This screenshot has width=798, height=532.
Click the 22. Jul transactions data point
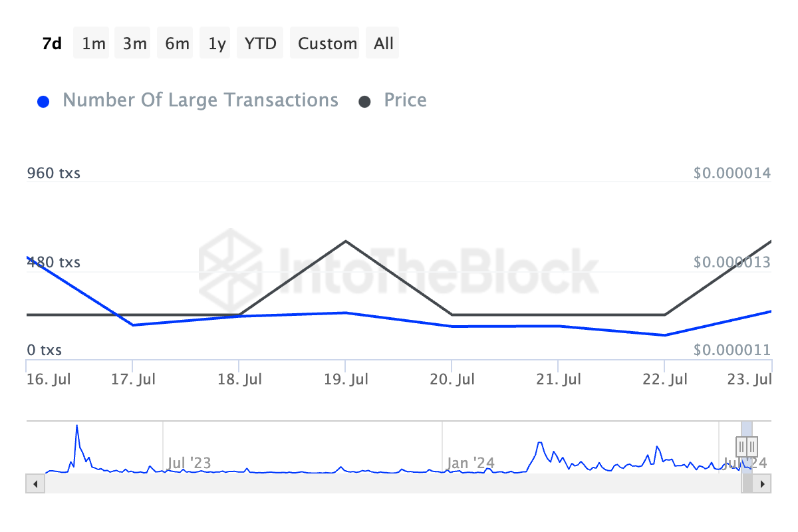(665, 335)
